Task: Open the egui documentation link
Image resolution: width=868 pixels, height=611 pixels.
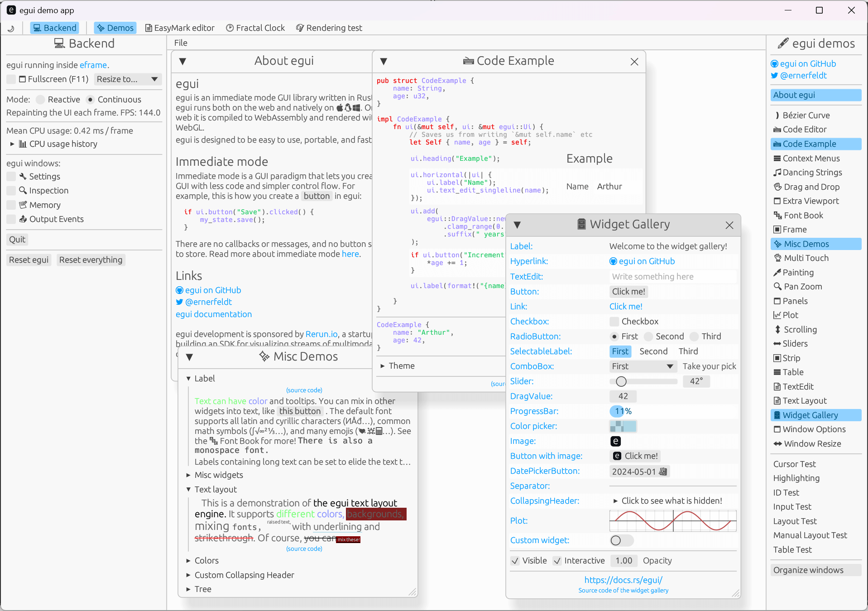Action: click(x=214, y=314)
